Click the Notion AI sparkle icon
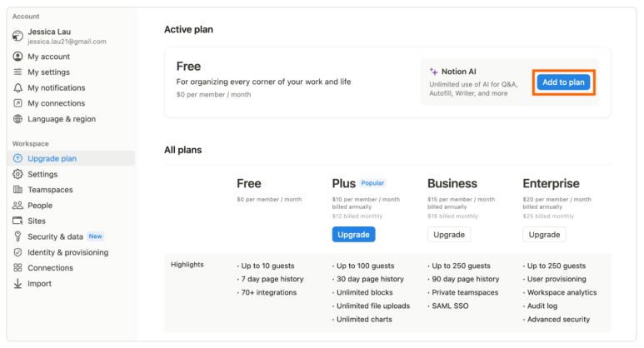The width and height of the screenshot is (644, 348). point(433,72)
